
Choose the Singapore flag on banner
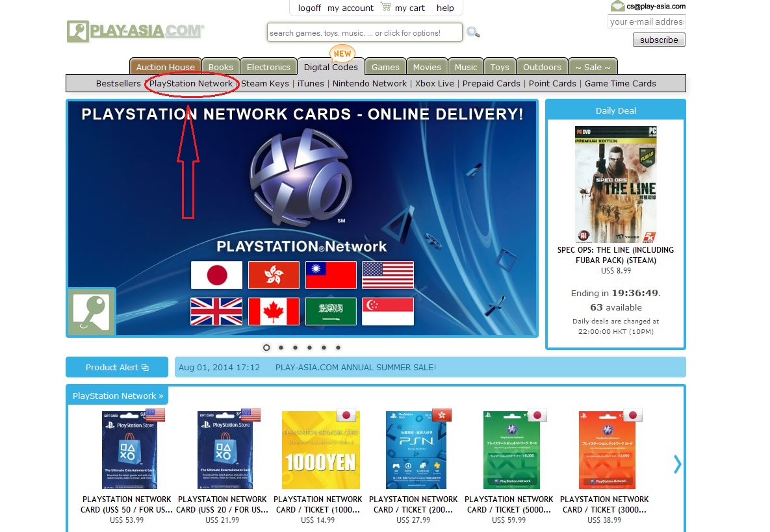pyautogui.click(x=387, y=311)
